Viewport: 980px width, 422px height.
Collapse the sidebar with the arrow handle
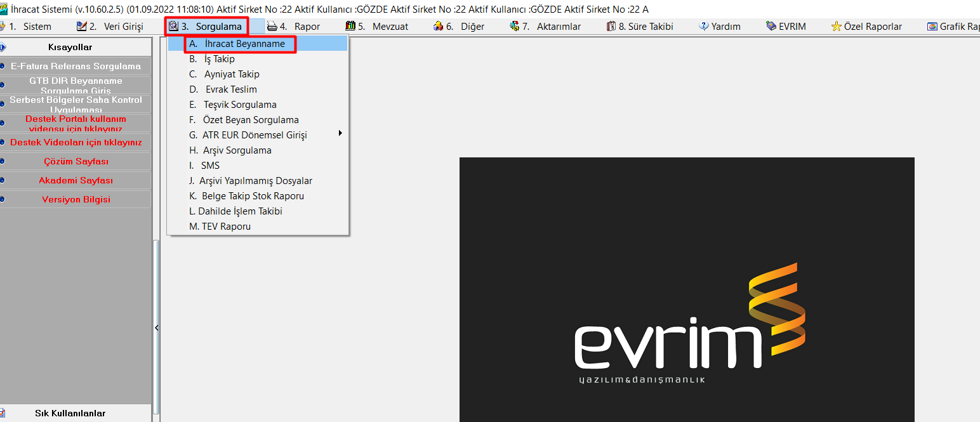pyautogui.click(x=156, y=327)
